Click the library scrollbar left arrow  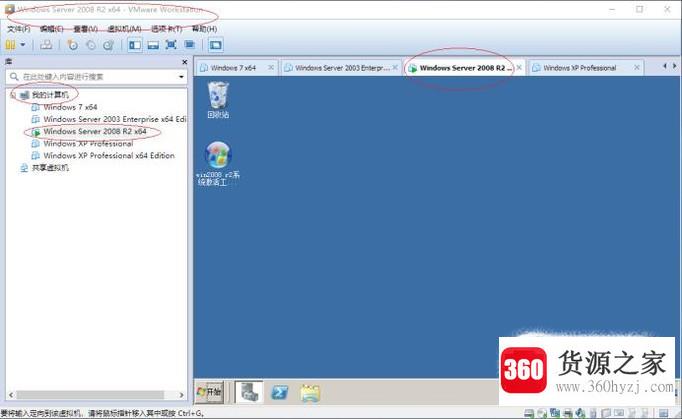pos(11,395)
